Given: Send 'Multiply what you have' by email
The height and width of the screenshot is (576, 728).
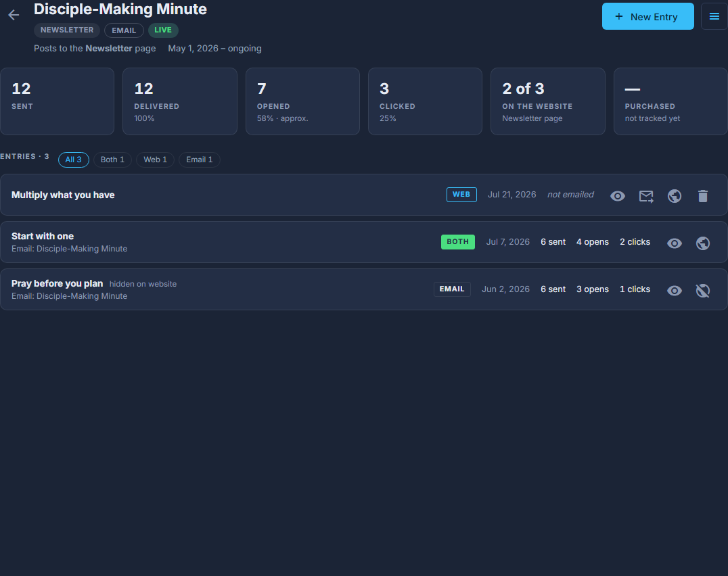Looking at the screenshot, I should click(646, 196).
